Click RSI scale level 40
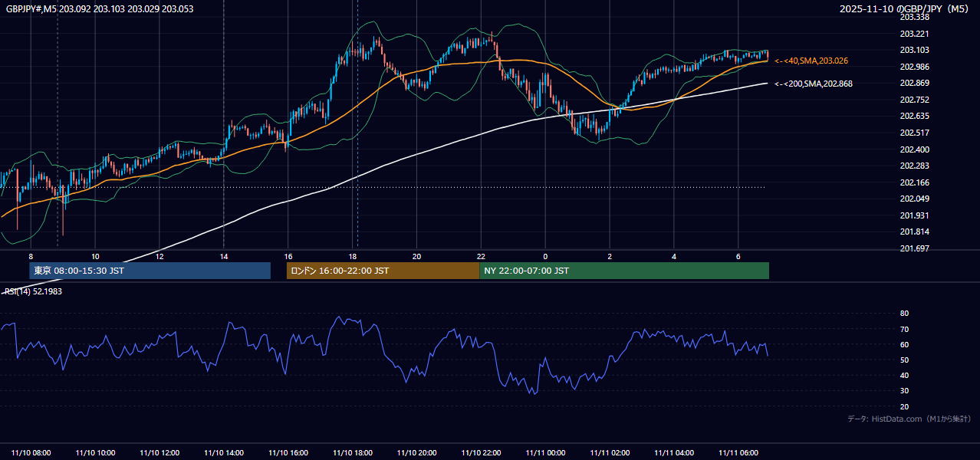Screen dimensions: 980x460 click(904, 376)
